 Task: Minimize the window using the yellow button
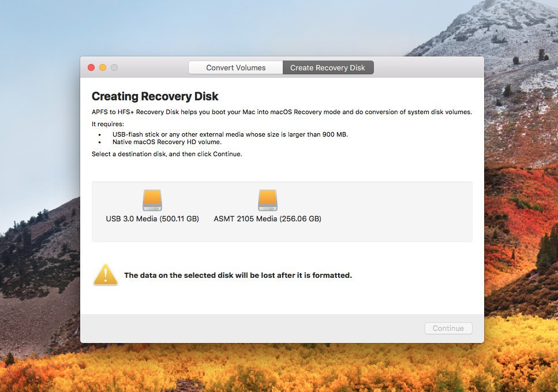(103, 67)
